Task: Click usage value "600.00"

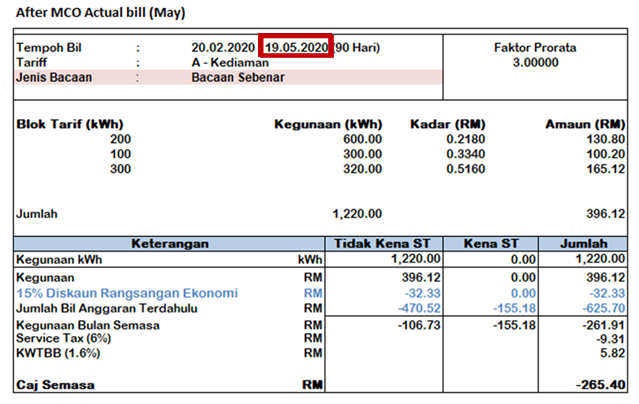Action: click(362, 139)
